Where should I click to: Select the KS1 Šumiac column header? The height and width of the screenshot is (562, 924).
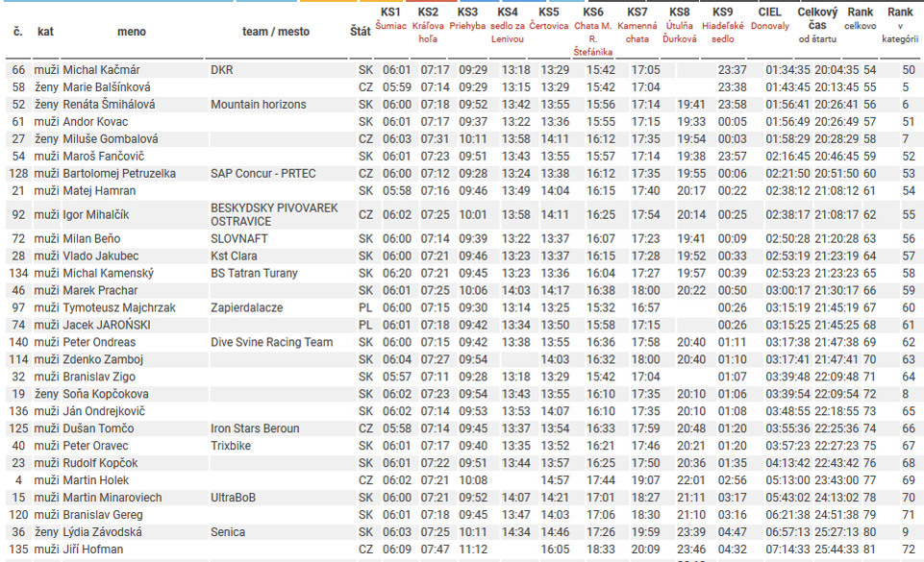click(x=390, y=18)
